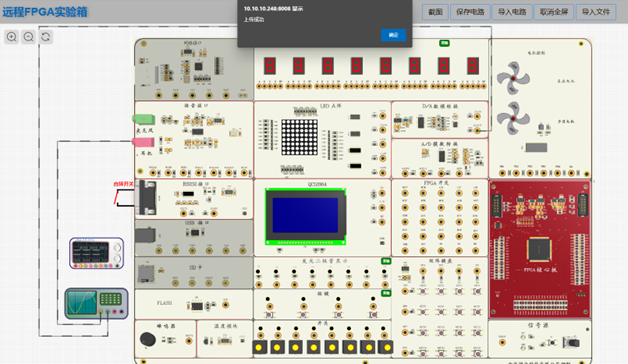
Task: Open the oscilloscope instrument icon
Action: coord(97,303)
